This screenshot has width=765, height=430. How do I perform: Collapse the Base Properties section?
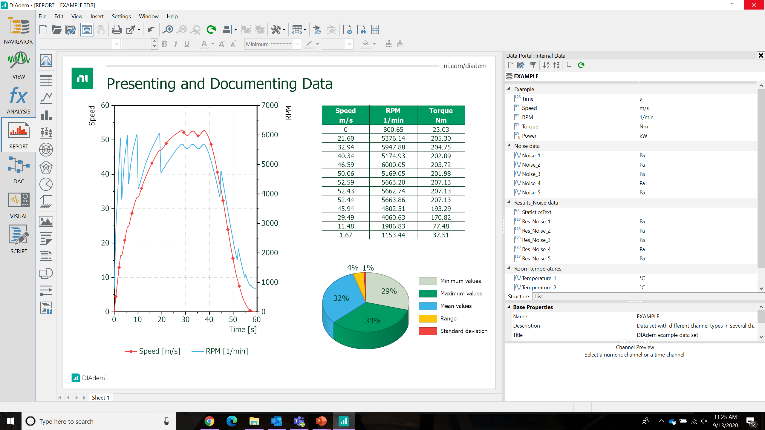(511, 305)
